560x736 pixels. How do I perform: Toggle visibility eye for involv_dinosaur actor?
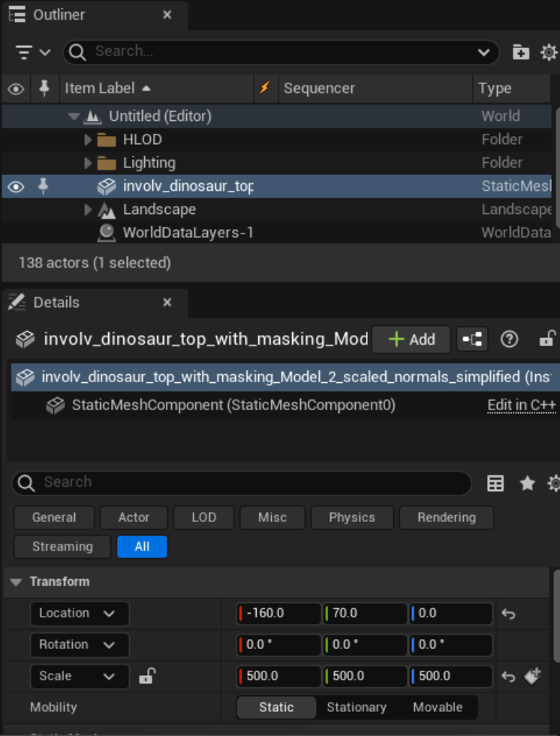coord(16,186)
